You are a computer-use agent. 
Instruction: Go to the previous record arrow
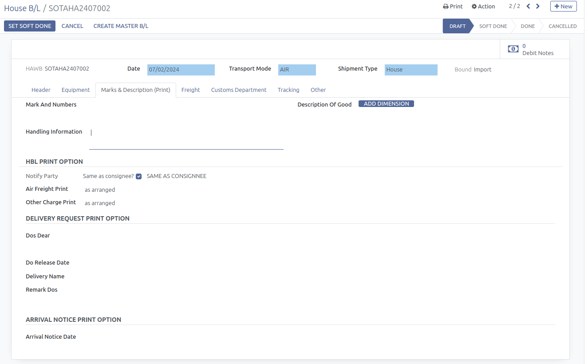click(x=528, y=6)
